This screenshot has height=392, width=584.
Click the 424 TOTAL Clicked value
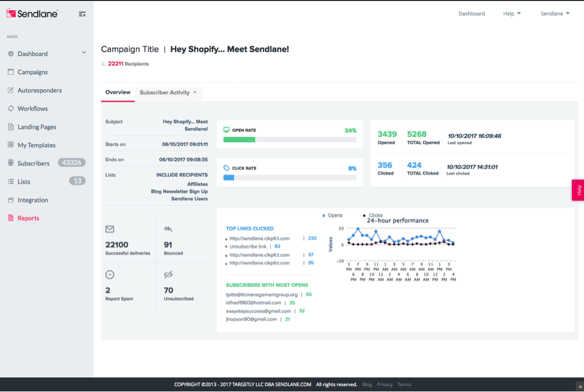click(x=414, y=165)
